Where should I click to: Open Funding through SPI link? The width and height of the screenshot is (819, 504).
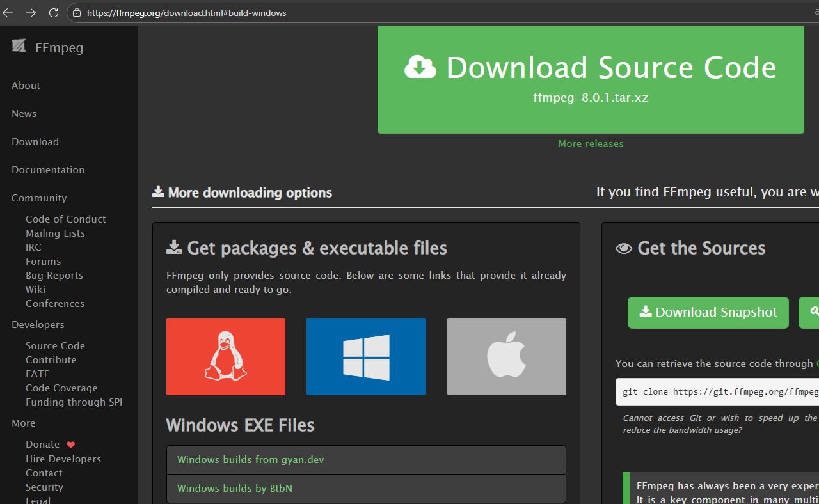point(74,402)
